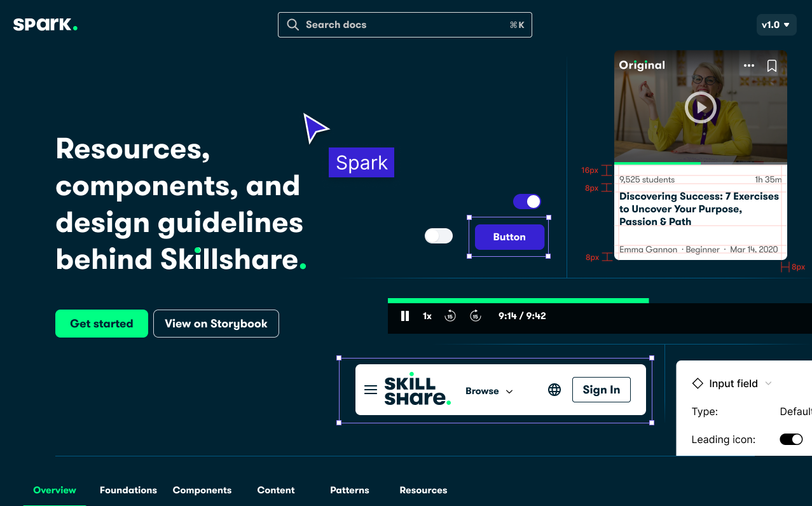Open the three-dots menu on class card
812x506 pixels.
pyautogui.click(x=749, y=65)
